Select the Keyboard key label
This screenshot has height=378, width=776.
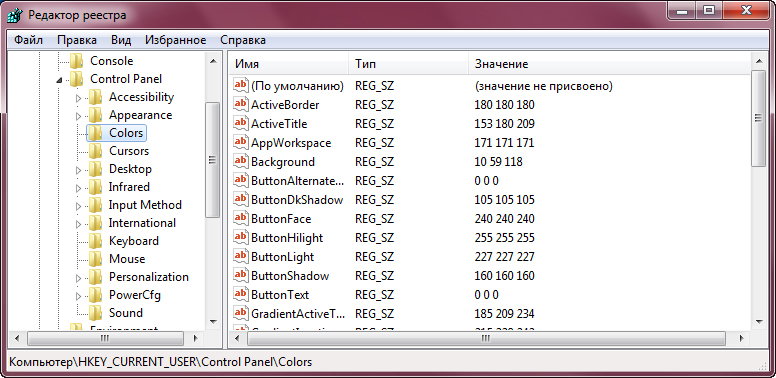(134, 241)
